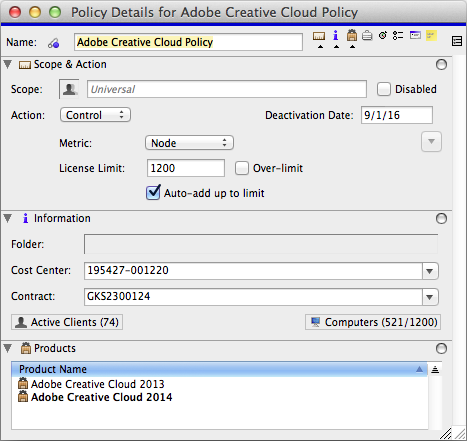Click the window resize grip corner
This screenshot has width=467, height=441.
coord(459,433)
